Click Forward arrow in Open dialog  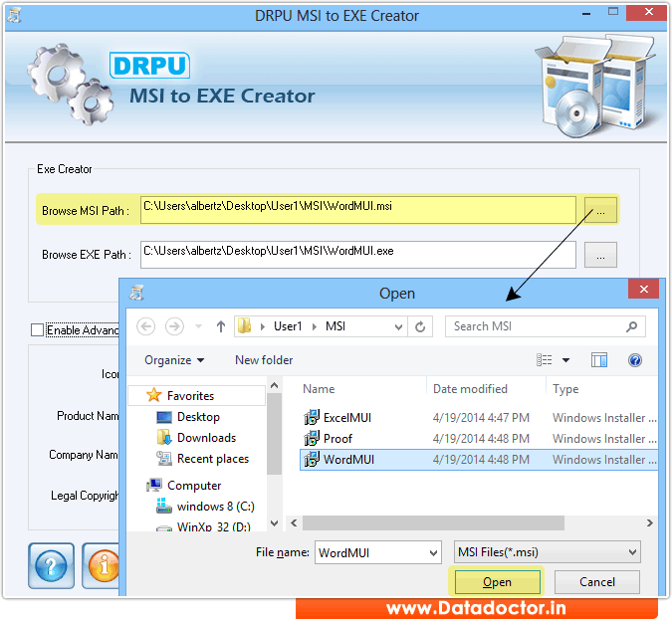(174, 326)
